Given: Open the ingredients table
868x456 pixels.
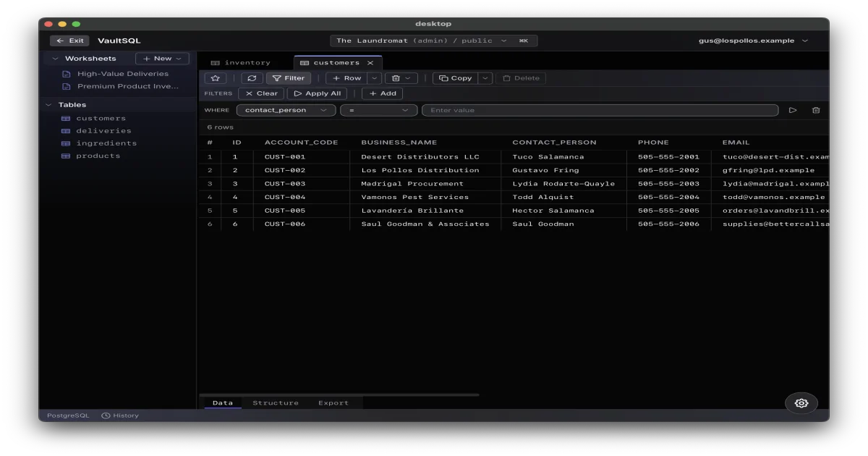Looking at the screenshot, I should pyautogui.click(x=106, y=143).
